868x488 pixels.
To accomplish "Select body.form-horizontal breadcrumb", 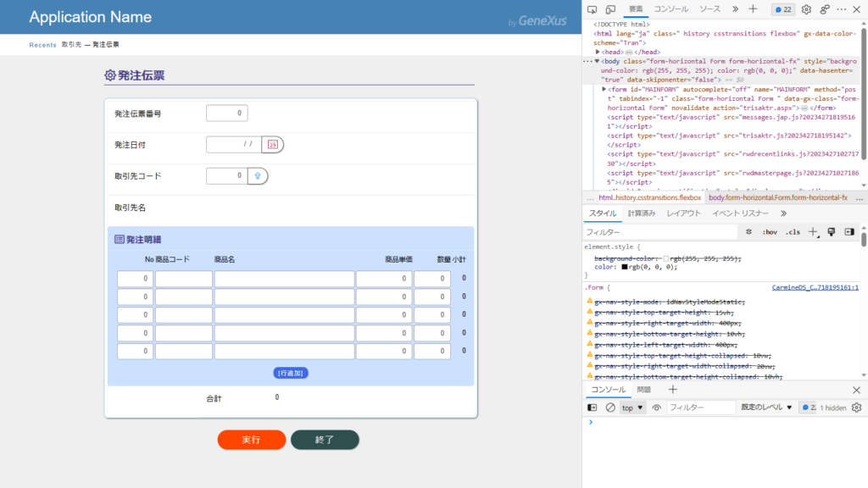I will (x=778, y=197).
